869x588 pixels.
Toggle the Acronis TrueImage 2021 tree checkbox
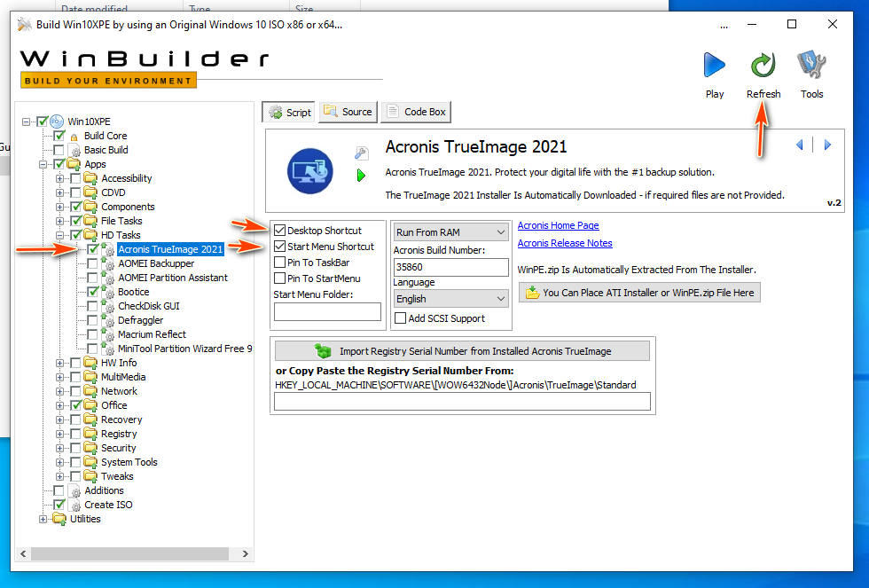pos(92,249)
